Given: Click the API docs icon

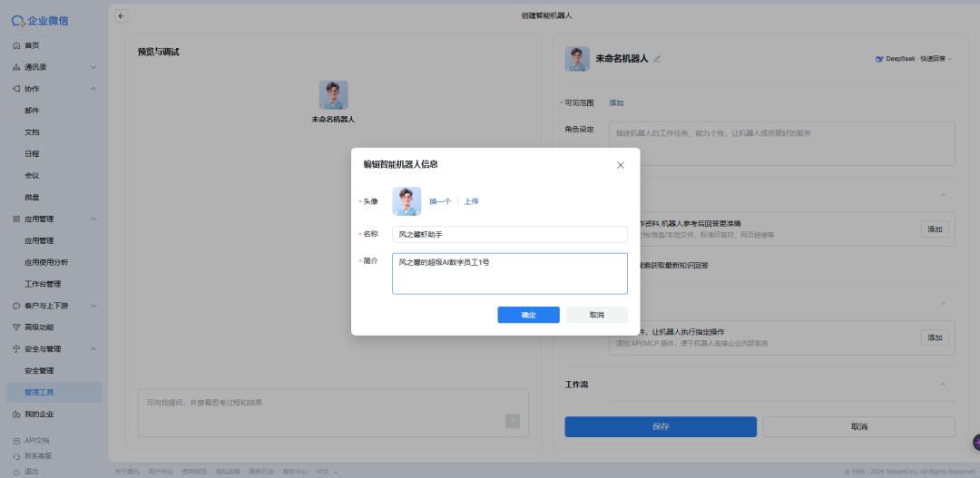Looking at the screenshot, I should pyautogui.click(x=16, y=441).
